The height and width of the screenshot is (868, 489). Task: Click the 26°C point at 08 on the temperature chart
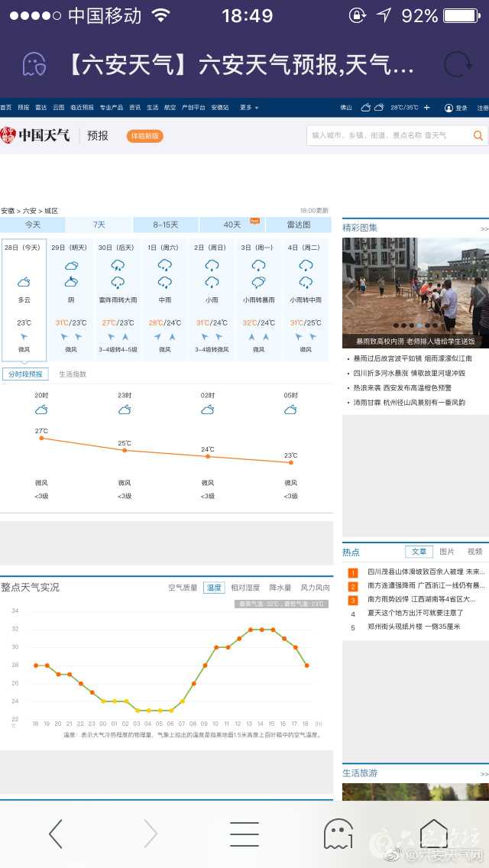click(x=193, y=683)
